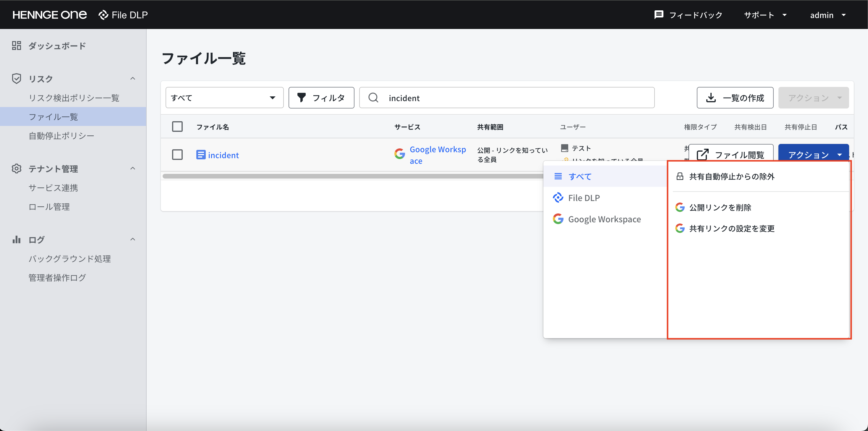Toggle the select-all checkbox in table header

(177, 126)
